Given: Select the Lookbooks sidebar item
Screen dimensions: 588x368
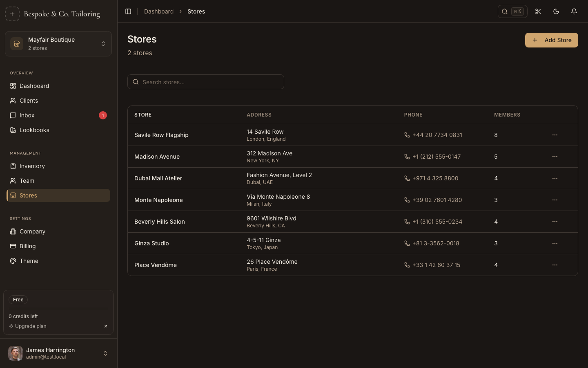Looking at the screenshot, I should point(34,130).
